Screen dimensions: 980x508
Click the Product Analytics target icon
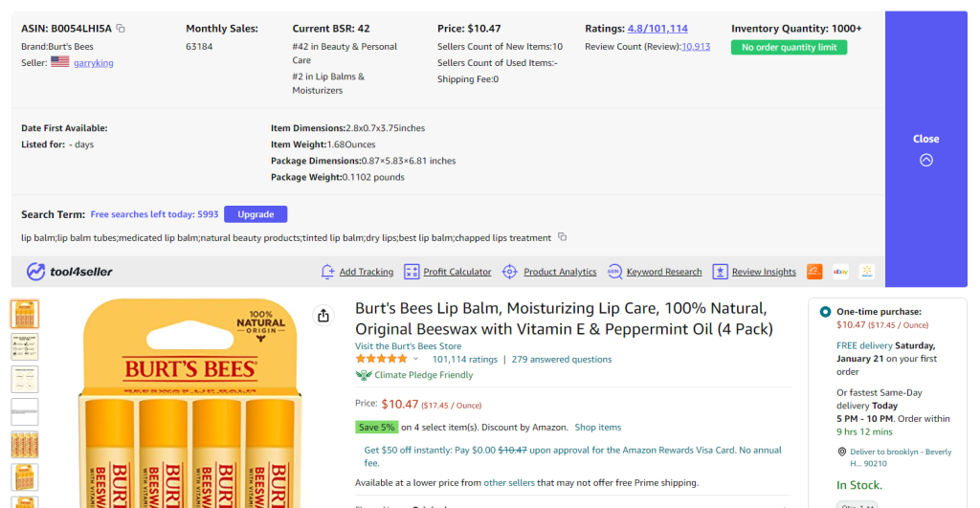click(x=510, y=271)
